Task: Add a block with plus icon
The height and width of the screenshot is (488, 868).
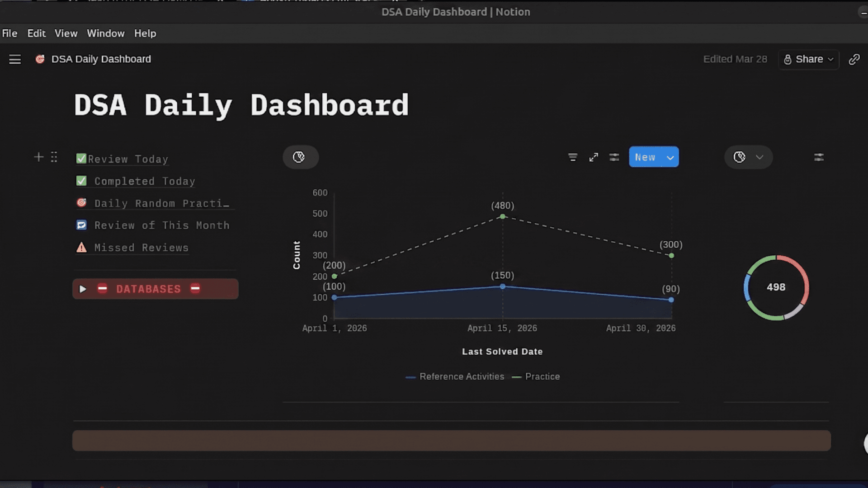Action: [x=39, y=157]
